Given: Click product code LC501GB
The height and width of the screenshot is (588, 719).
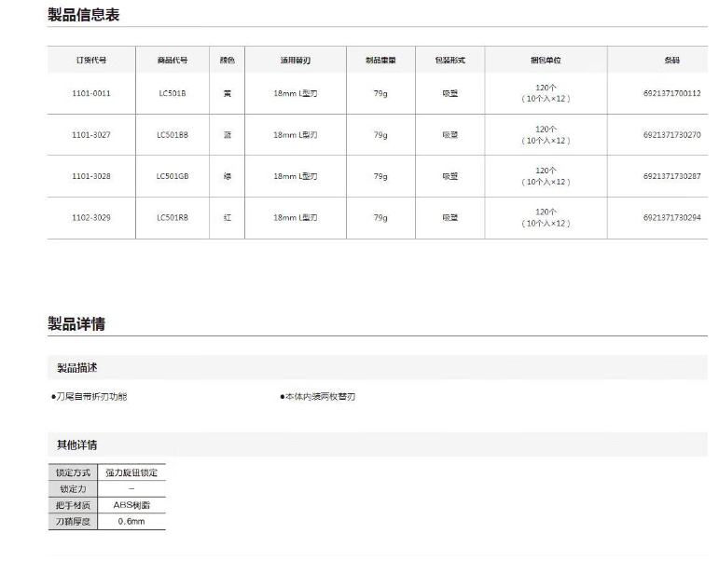Looking at the screenshot, I should [x=173, y=176].
